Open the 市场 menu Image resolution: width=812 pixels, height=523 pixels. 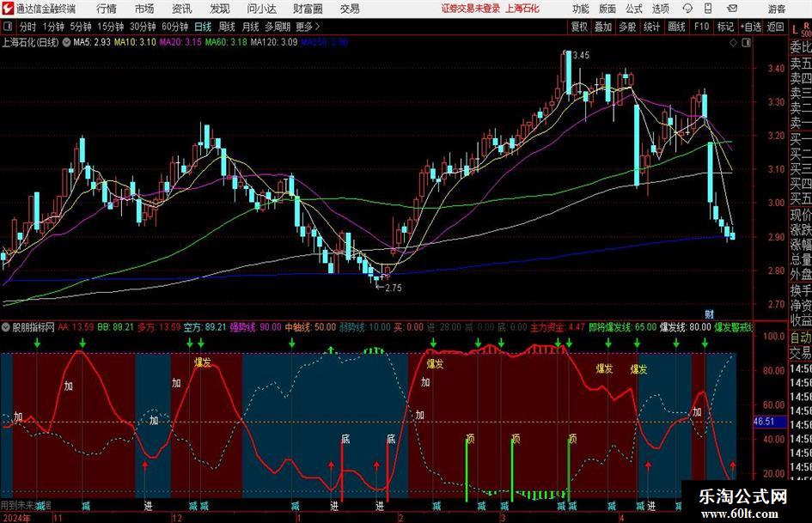point(144,9)
